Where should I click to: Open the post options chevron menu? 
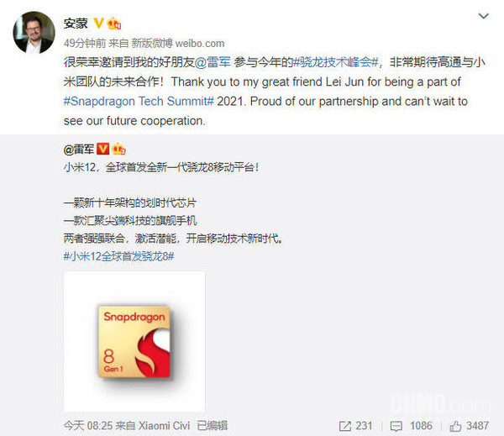tap(484, 16)
